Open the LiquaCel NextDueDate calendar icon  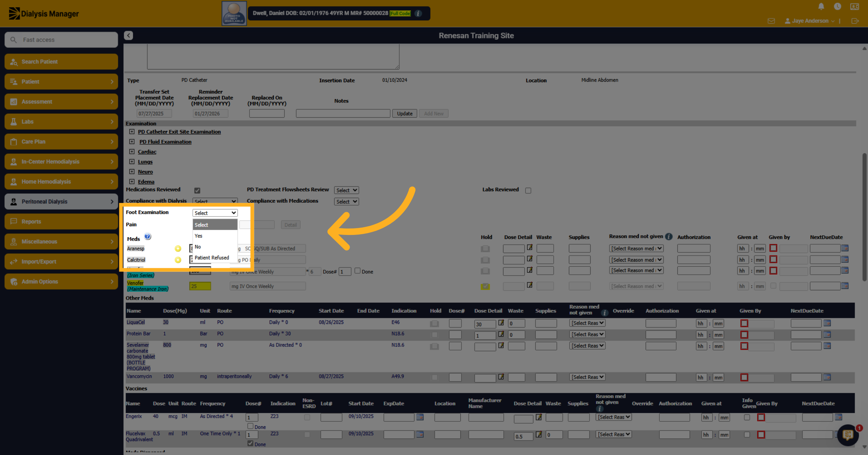(827, 323)
